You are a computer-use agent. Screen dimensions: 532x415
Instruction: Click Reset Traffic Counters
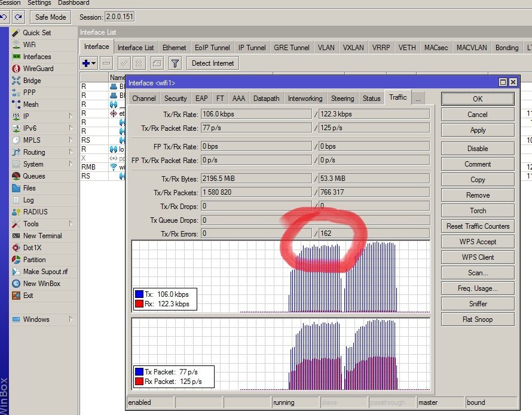478,226
